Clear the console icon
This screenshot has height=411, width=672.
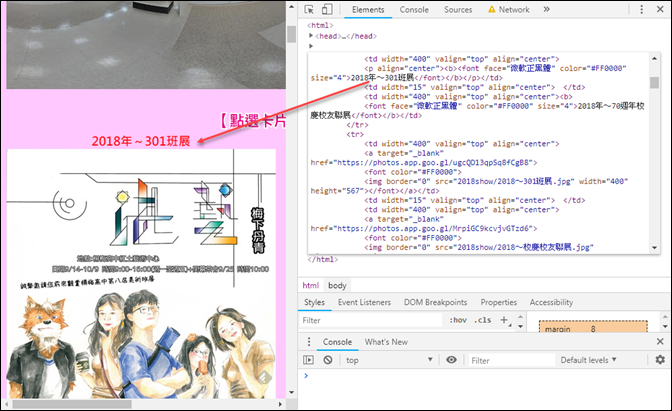(328, 360)
